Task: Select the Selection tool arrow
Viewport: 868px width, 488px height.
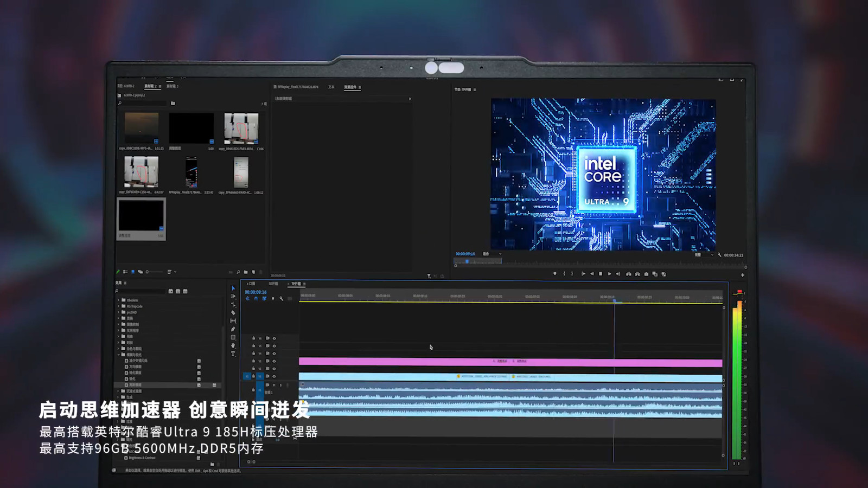Action: coord(233,288)
